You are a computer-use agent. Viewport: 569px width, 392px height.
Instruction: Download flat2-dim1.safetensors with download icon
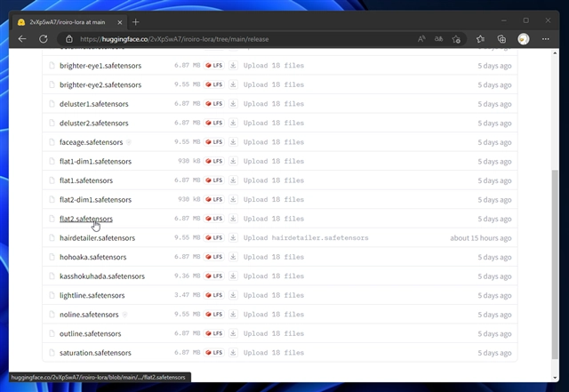tap(233, 199)
